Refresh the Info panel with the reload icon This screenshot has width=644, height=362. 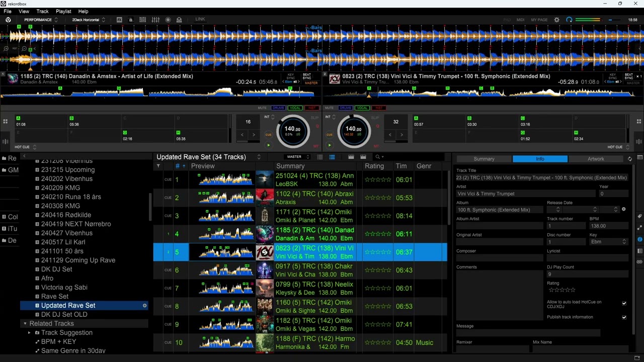[x=629, y=159]
